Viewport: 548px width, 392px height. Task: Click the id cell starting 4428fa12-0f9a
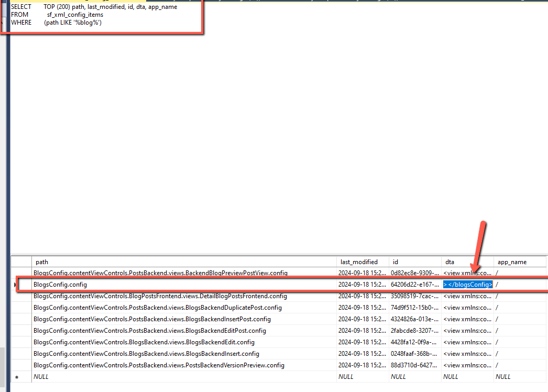point(415,342)
